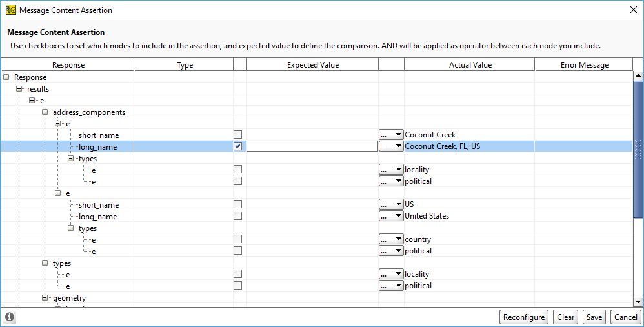Collapse the root Response node

coord(6,77)
